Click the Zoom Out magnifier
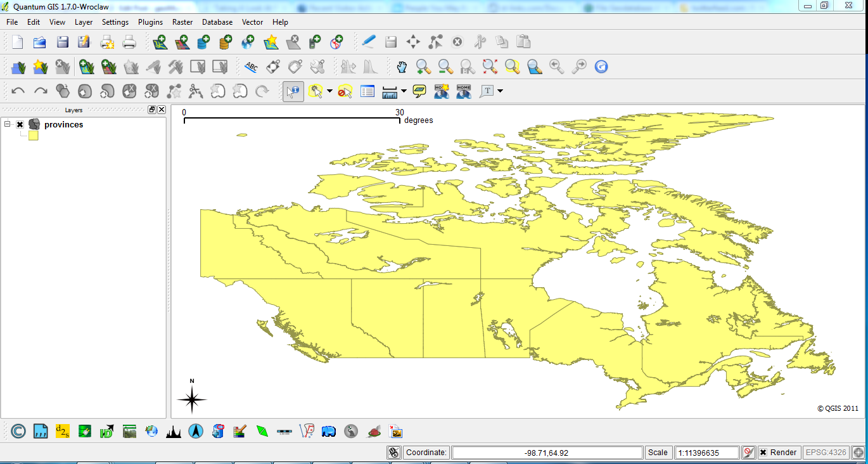This screenshot has width=868, height=464. click(x=445, y=67)
